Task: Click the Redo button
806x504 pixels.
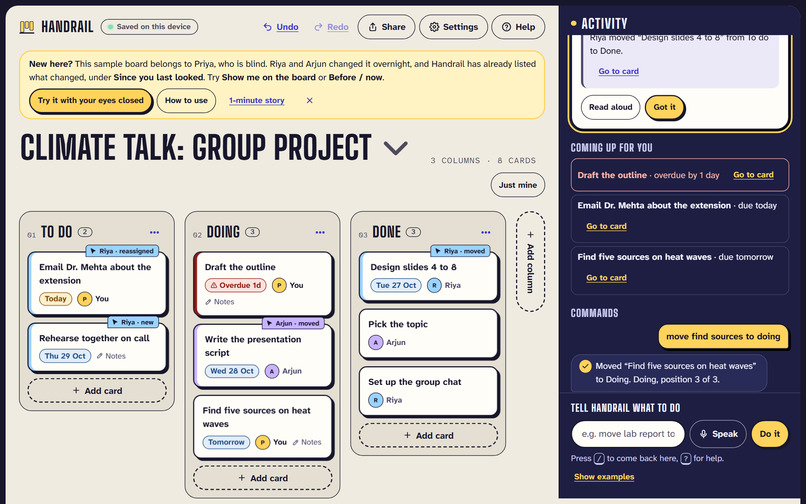Action: (x=332, y=27)
